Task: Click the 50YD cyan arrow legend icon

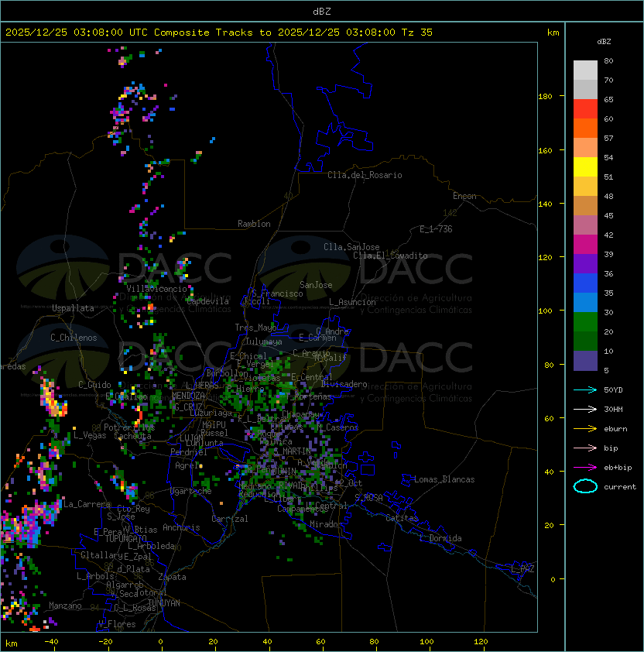Action: [585, 389]
